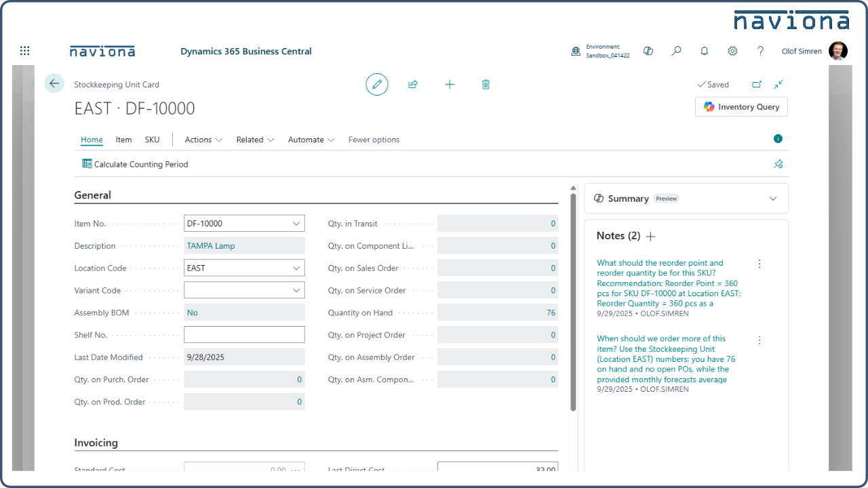Click Qty. on Prod. Order value

[x=244, y=402]
